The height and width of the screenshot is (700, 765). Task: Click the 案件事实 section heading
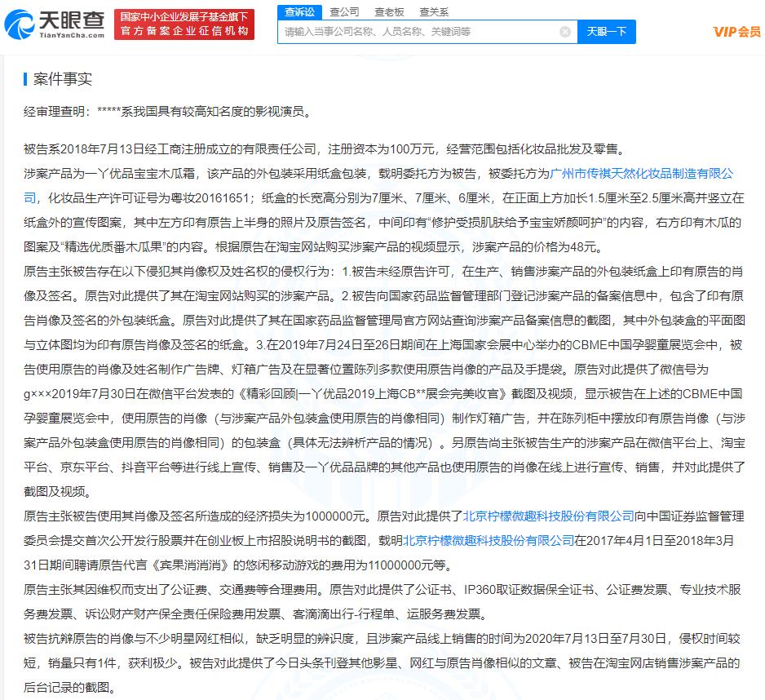[63, 79]
